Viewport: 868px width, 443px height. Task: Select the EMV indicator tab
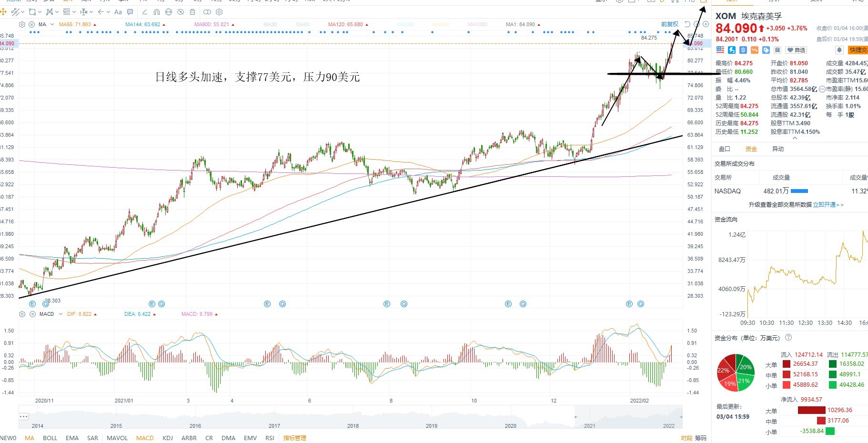point(250,438)
